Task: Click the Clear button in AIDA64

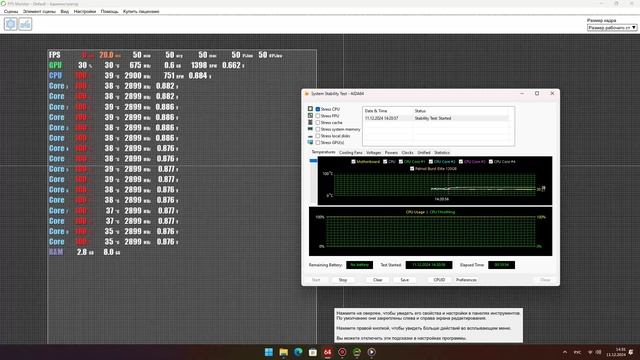Action: (x=378, y=280)
